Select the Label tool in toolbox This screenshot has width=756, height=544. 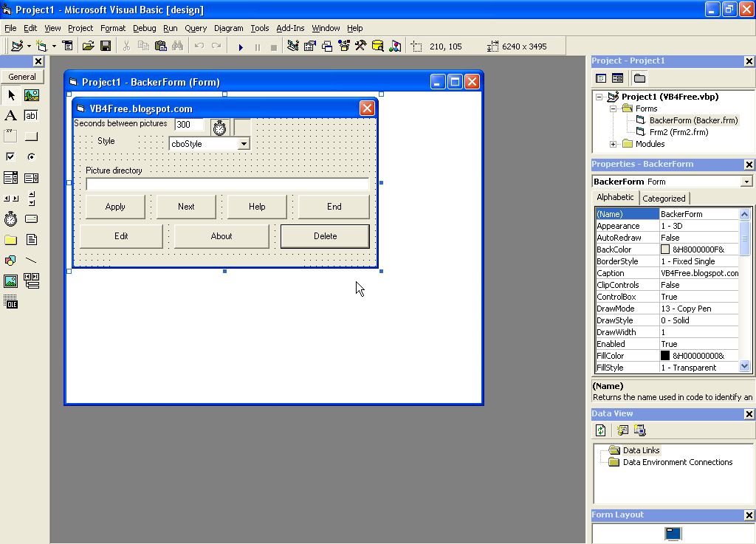pyautogui.click(x=10, y=116)
